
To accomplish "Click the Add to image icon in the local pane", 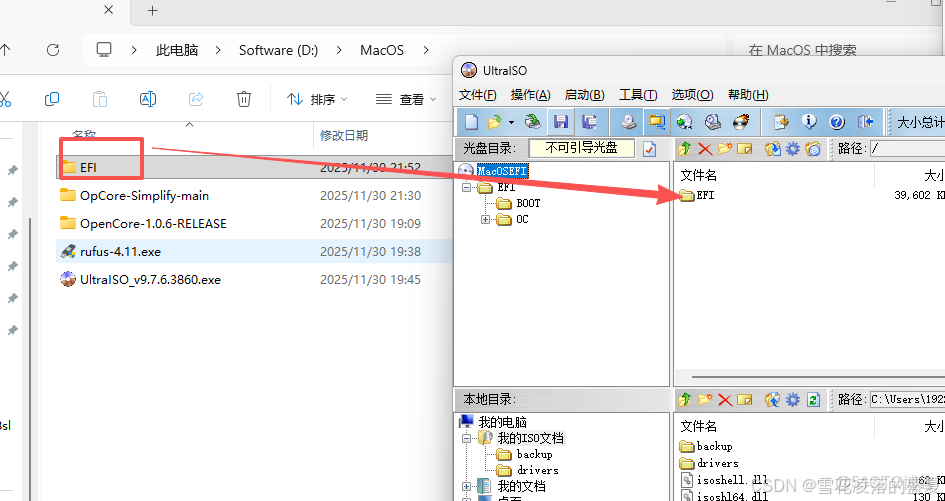I will (773, 399).
